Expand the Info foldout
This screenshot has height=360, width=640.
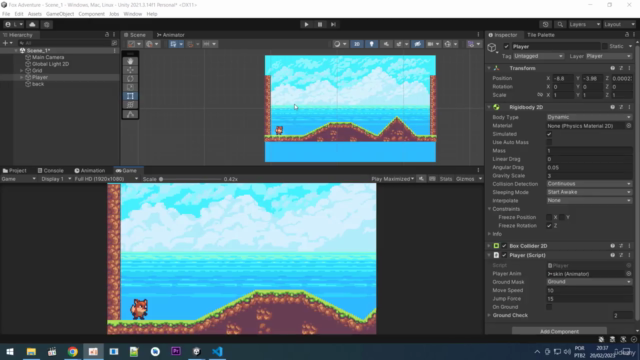click(x=489, y=234)
